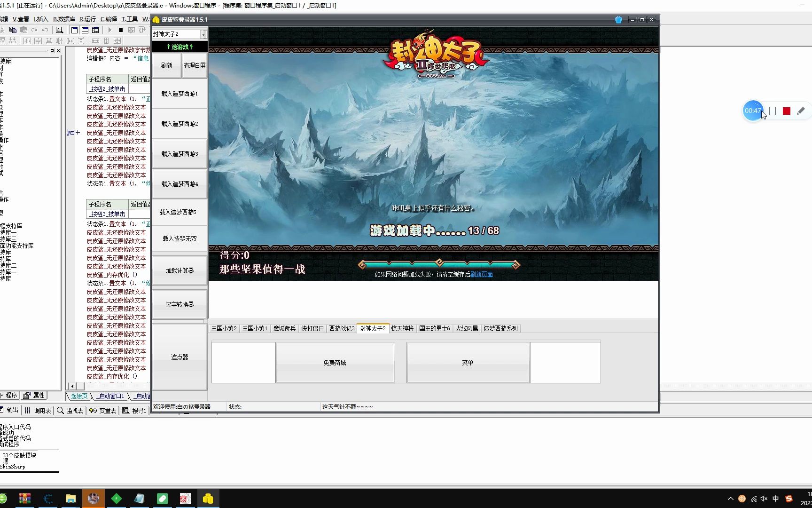Click the 刷新 button

(166, 65)
